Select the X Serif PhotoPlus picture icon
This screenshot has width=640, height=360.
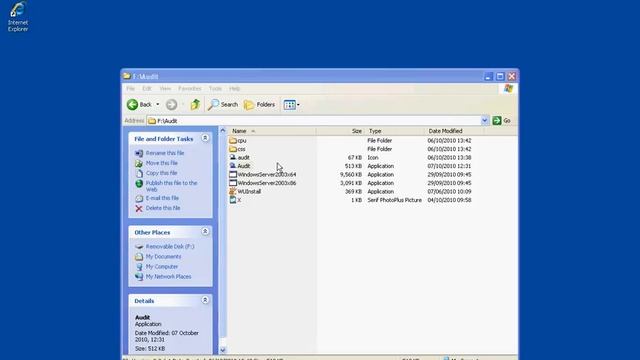tap(233, 200)
